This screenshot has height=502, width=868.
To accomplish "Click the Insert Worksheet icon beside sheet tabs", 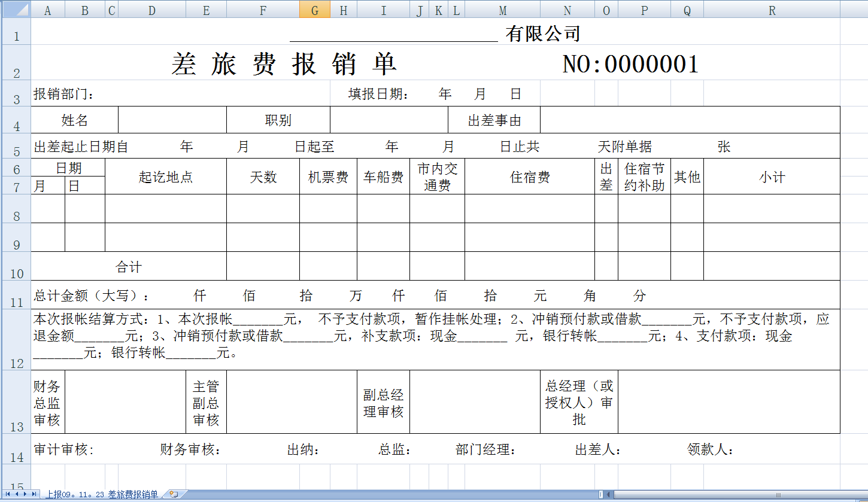I will 174,494.
